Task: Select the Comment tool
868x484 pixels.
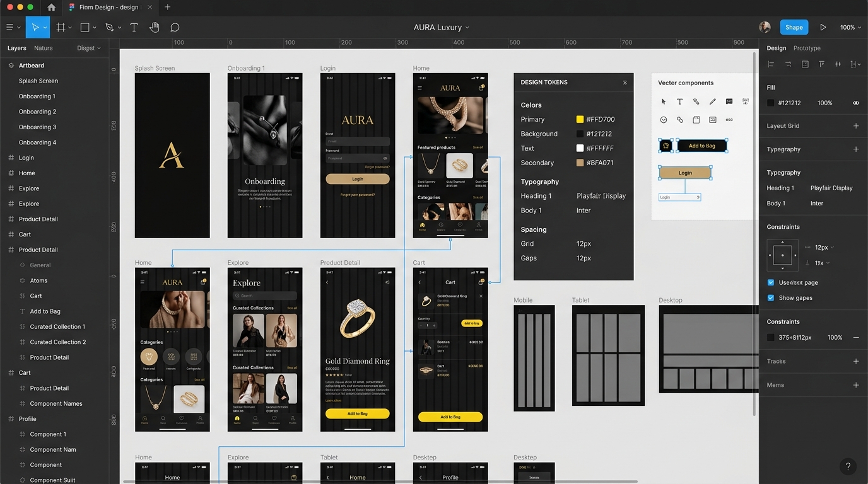Action: pyautogui.click(x=175, y=27)
